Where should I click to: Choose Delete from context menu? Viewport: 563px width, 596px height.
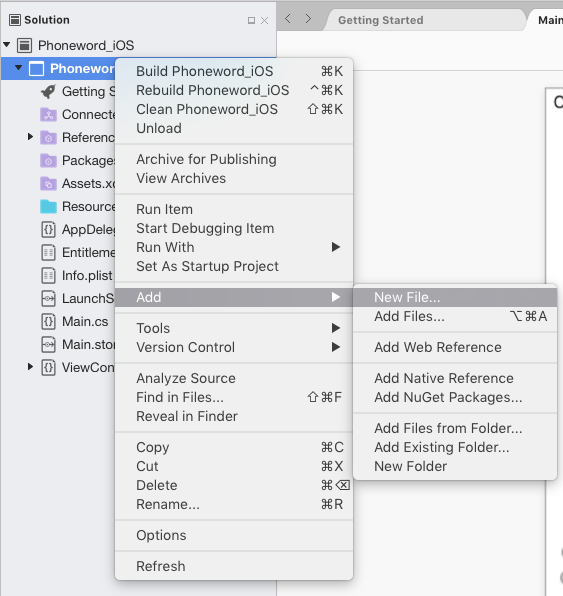234,485
